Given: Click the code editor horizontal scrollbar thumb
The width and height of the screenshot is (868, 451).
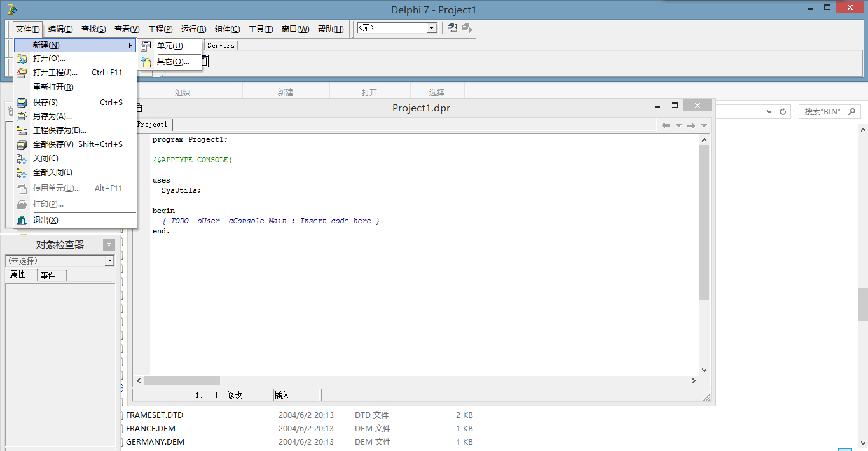Looking at the screenshot, I should click(x=182, y=380).
